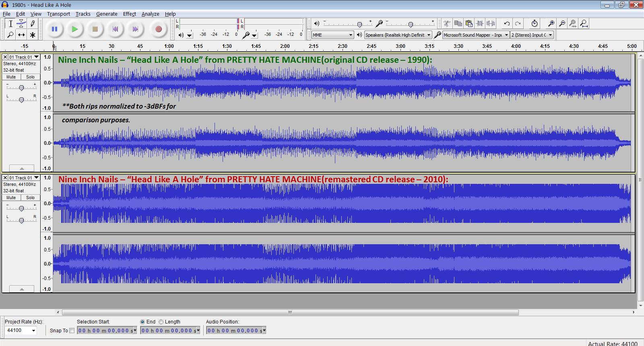The height and width of the screenshot is (346, 644).
Task: Click the Skip to Start button
Action: point(115,29)
